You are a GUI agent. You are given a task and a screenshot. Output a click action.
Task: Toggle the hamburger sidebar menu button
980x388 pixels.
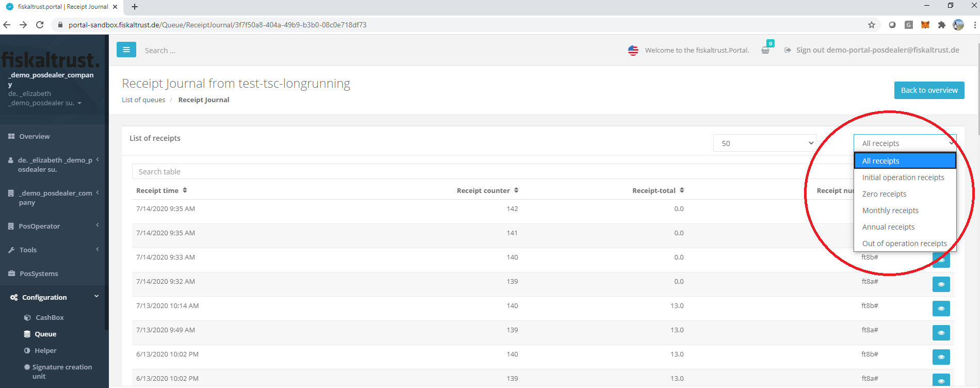[126, 50]
